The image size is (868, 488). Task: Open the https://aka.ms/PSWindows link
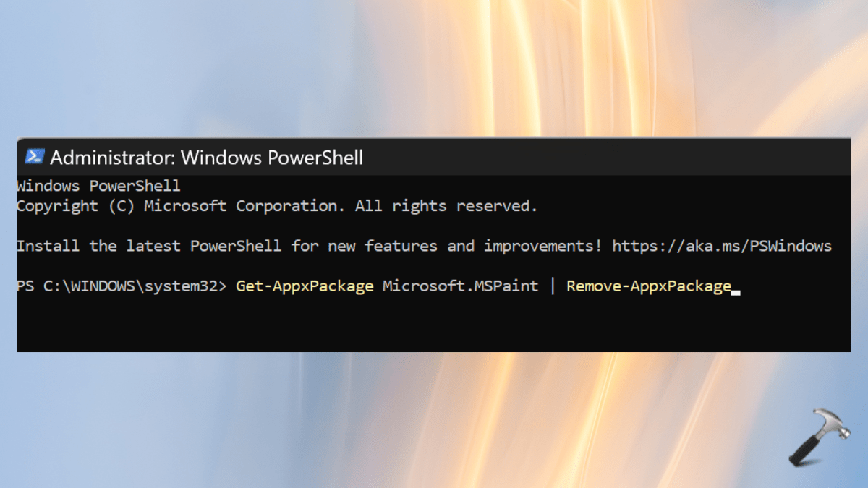pos(721,246)
